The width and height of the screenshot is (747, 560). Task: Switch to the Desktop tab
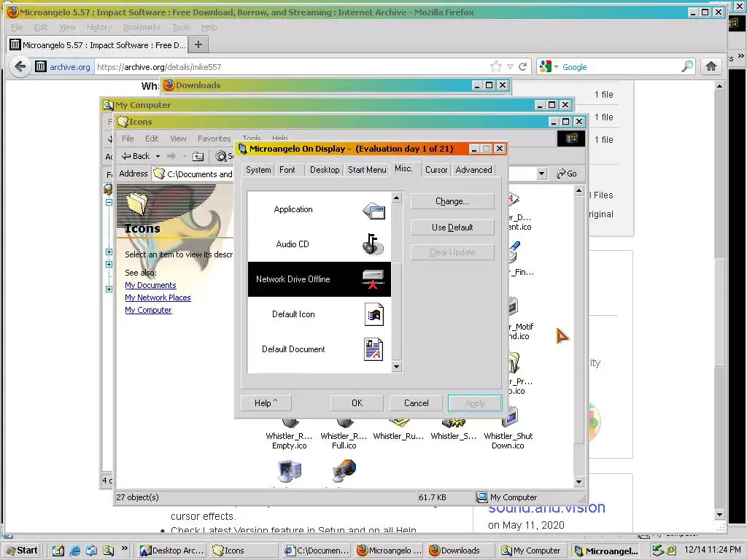(x=325, y=170)
